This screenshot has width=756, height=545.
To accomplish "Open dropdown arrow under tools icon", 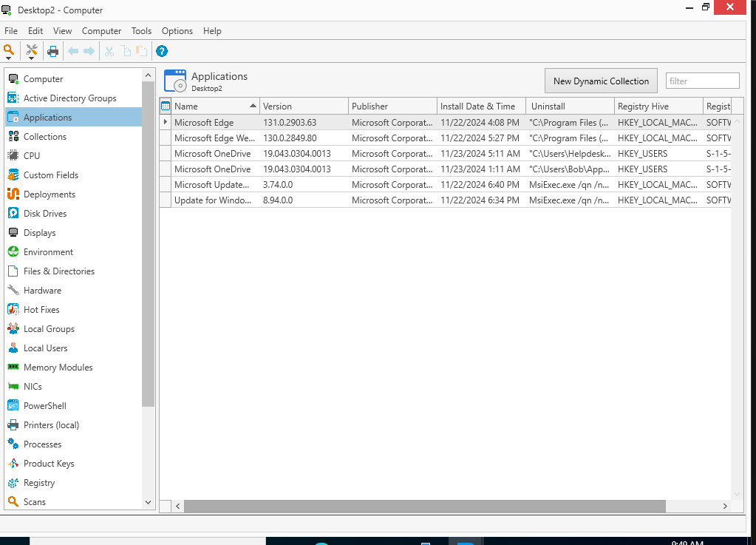I will [31, 58].
